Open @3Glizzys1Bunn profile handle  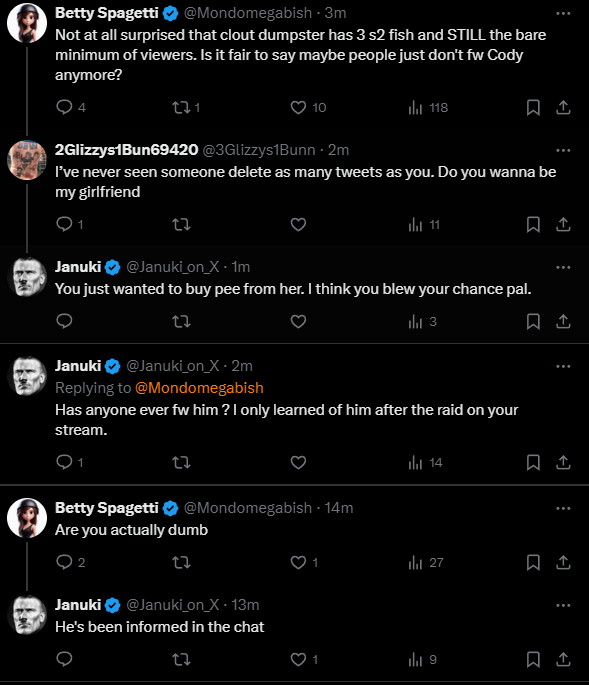pos(259,150)
